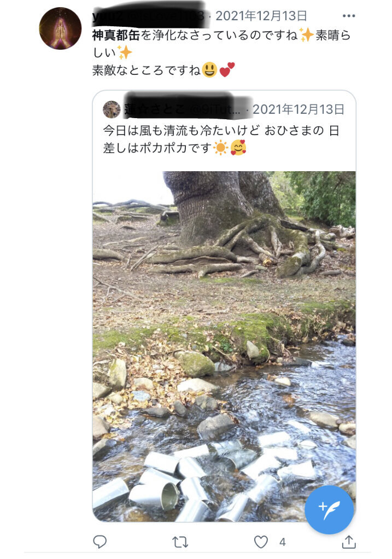Open the quoted tweet text about 清流
The height and width of the screenshot is (559, 392).
point(221,139)
